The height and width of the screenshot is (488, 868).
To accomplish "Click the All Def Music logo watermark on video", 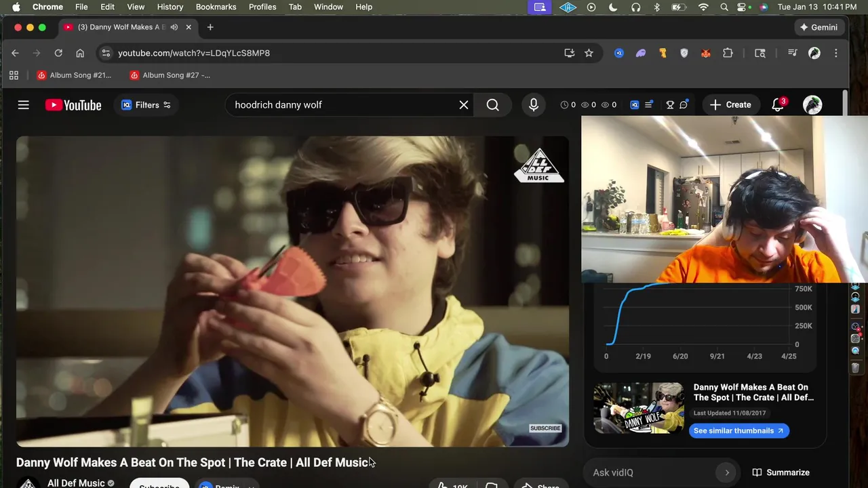I will pyautogui.click(x=539, y=165).
